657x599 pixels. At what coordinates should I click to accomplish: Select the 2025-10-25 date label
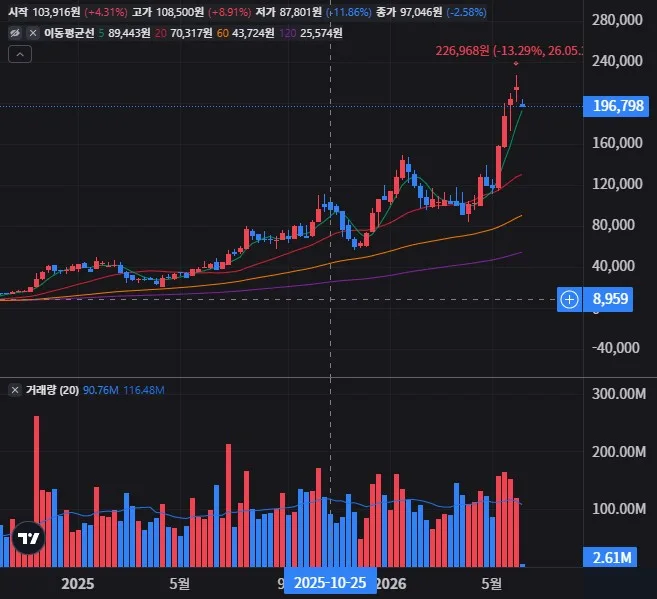(330, 583)
